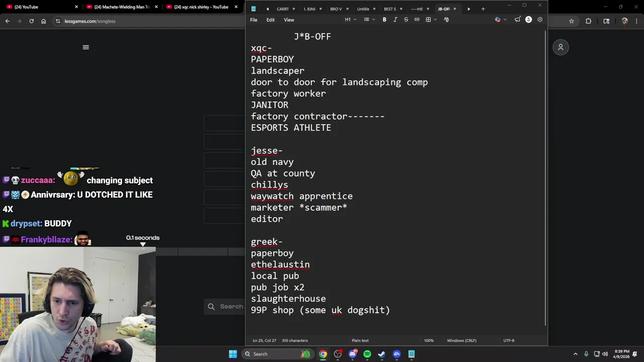Viewport: 644px width, 362px height.
Task: Open Notepad settings gear
Action: point(540,20)
